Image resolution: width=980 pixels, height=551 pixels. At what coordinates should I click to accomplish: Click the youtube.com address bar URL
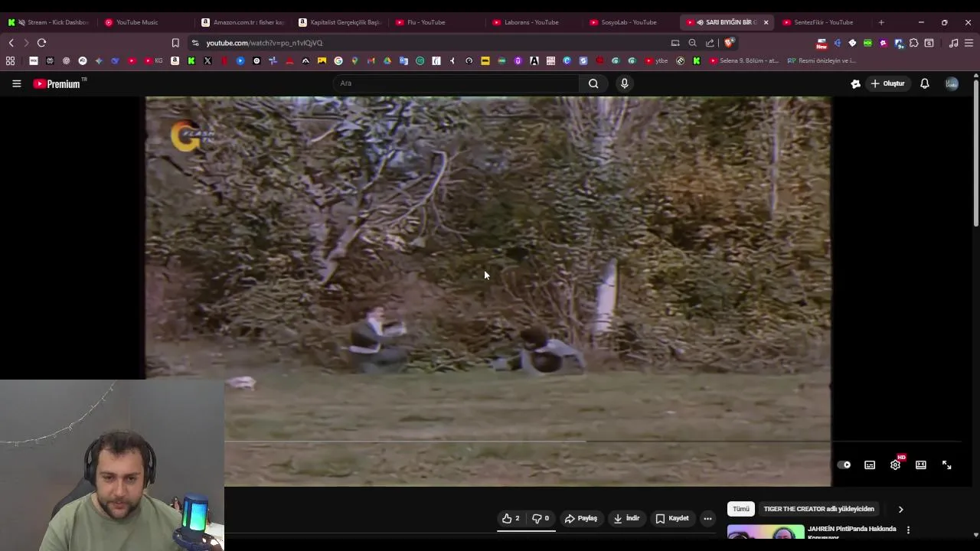tap(264, 43)
